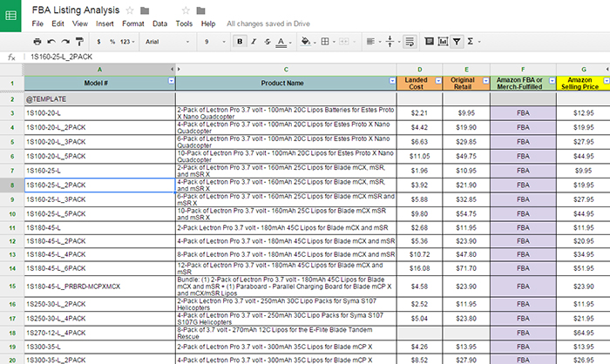
Task: Open the Format menu
Action: point(133,24)
